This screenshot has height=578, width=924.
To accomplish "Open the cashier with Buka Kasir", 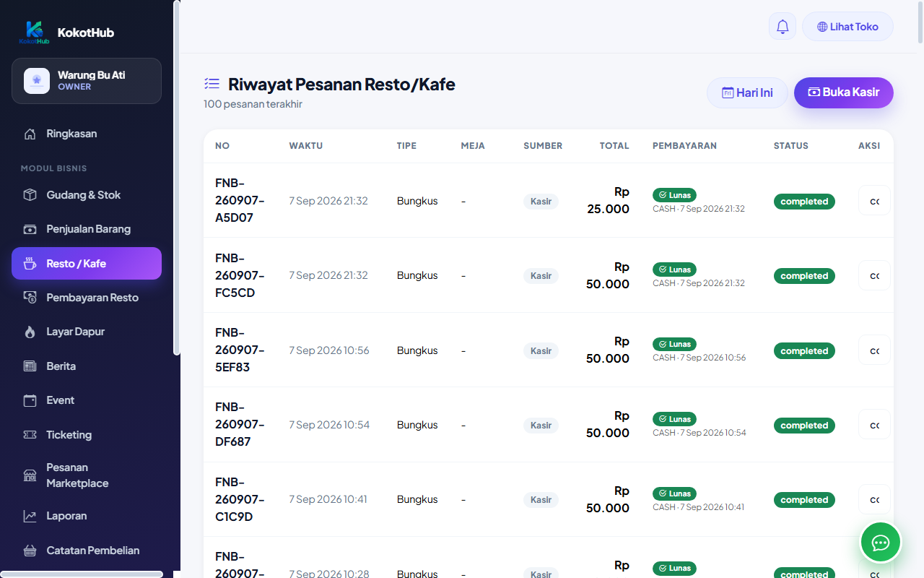I will (x=844, y=92).
